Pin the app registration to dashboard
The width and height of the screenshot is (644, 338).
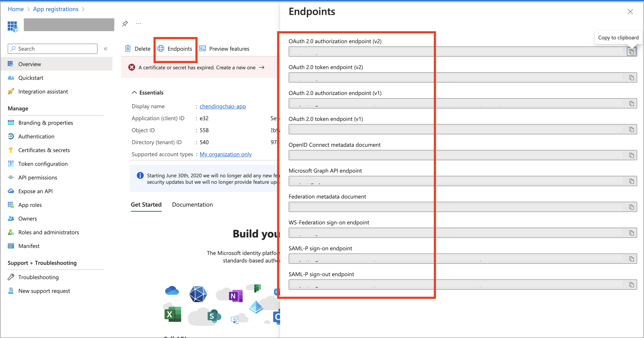(125, 23)
